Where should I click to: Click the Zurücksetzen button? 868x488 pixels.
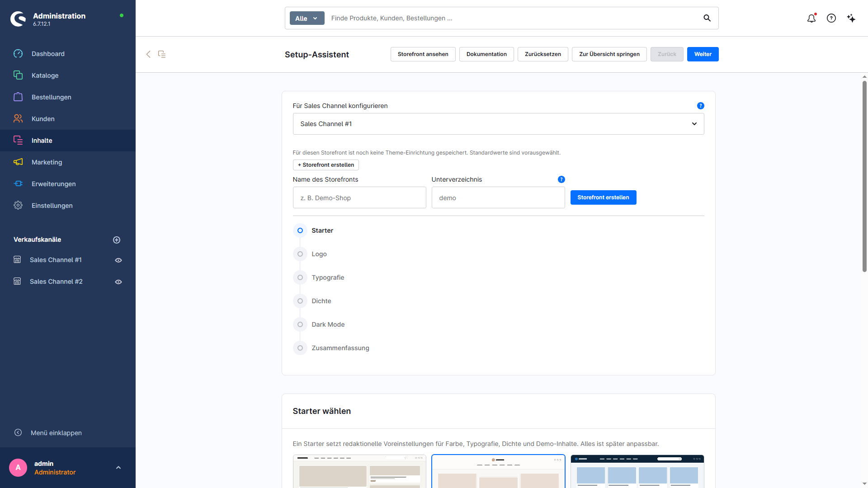point(543,54)
